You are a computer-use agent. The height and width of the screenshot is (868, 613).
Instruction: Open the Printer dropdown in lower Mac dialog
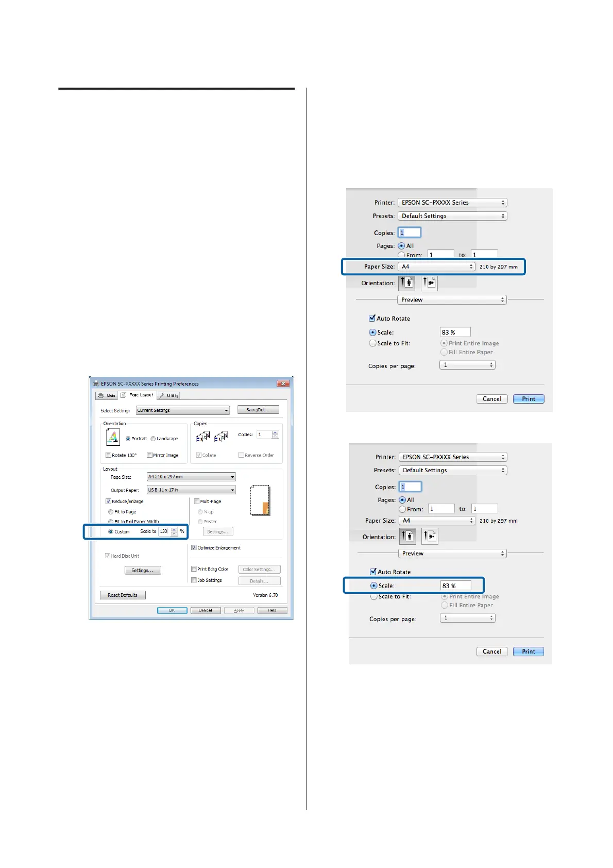coord(453,457)
